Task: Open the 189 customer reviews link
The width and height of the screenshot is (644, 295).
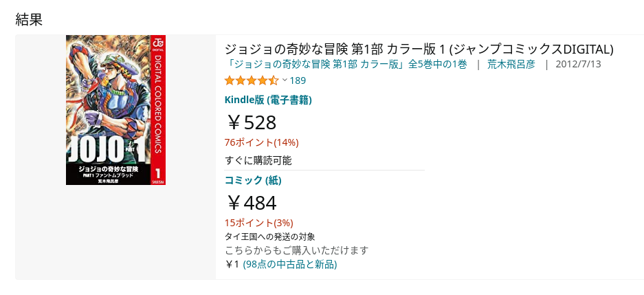Action: pyautogui.click(x=298, y=80)
